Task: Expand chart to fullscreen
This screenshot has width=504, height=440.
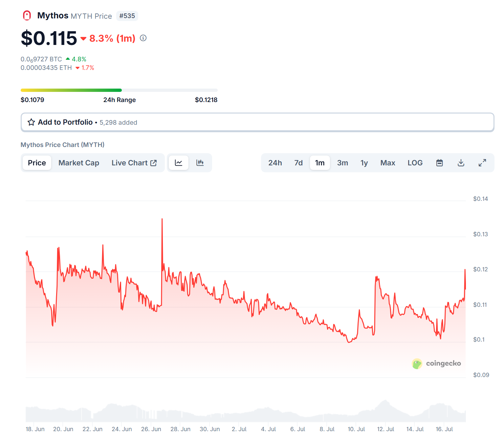Action: click(482, 163)
